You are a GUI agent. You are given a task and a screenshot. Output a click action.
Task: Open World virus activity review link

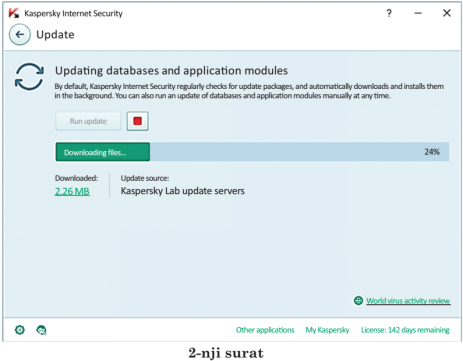tap(408, 301)
